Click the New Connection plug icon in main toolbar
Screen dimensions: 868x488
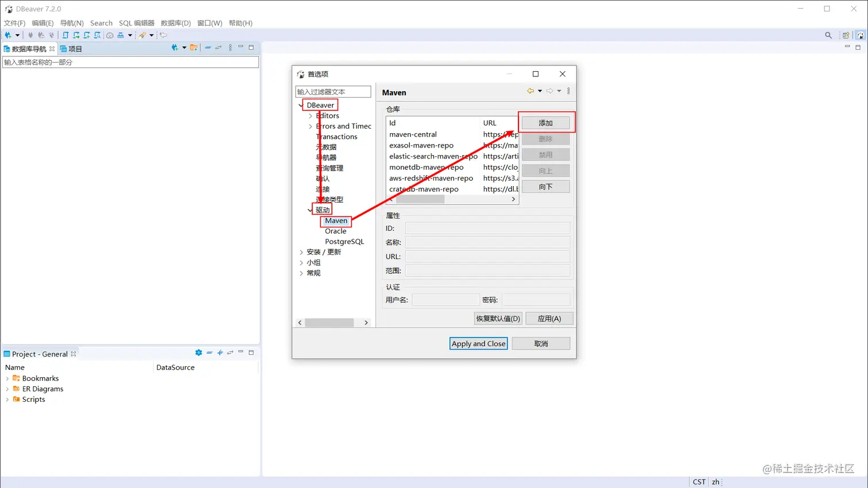[8, 35]
